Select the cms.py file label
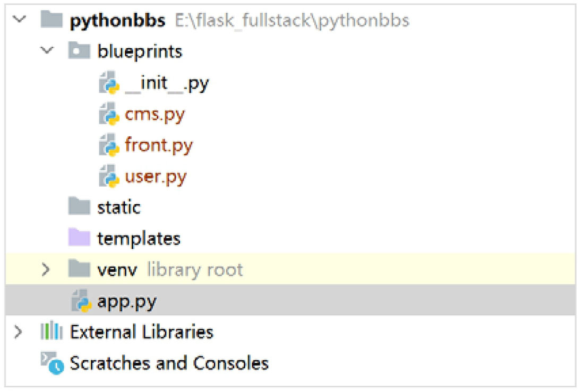Screen dimensions: 584x392 [154, 115]
